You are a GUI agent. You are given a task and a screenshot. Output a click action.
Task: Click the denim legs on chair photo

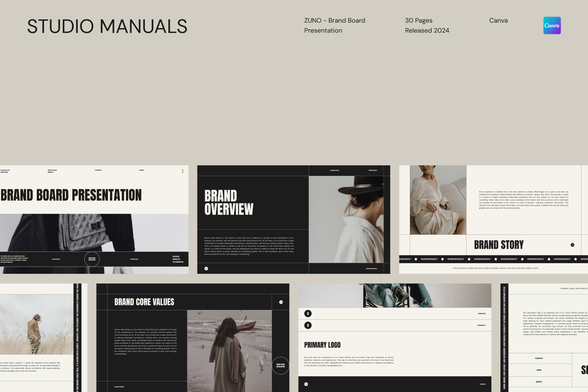(x=395, y=295)
